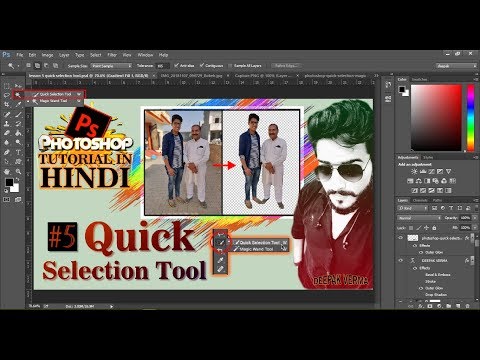Screen dimensions: 480x360
Task: Select the Blur tool
Action: 6,142
